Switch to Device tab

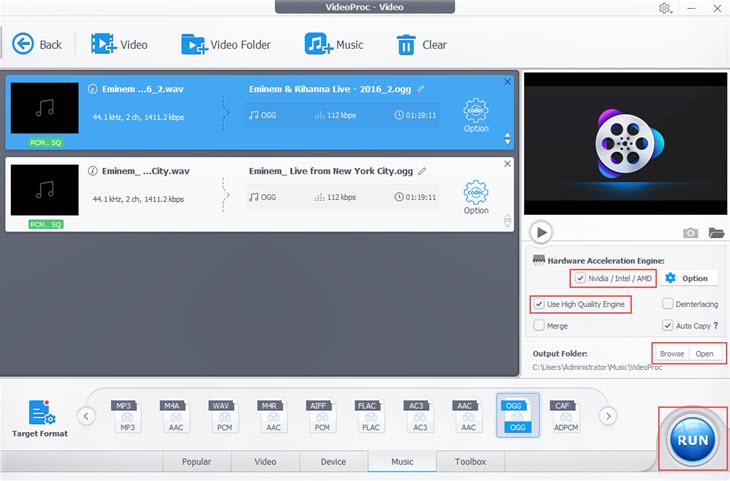tap(333, 461)
